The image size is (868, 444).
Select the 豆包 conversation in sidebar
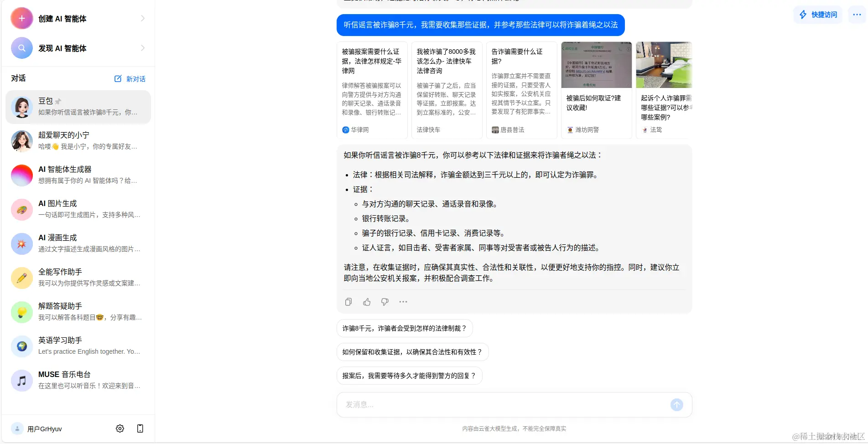[78, 107]
